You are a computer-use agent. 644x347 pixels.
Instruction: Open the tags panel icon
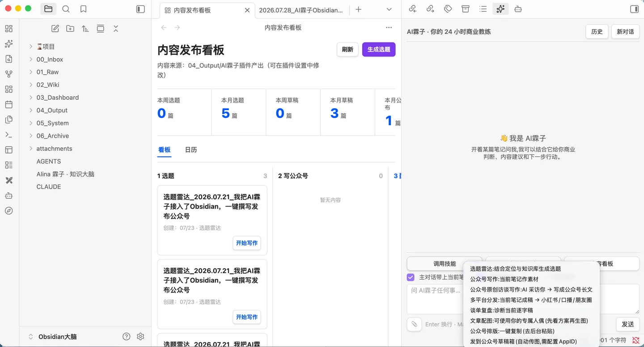[448, 9]
